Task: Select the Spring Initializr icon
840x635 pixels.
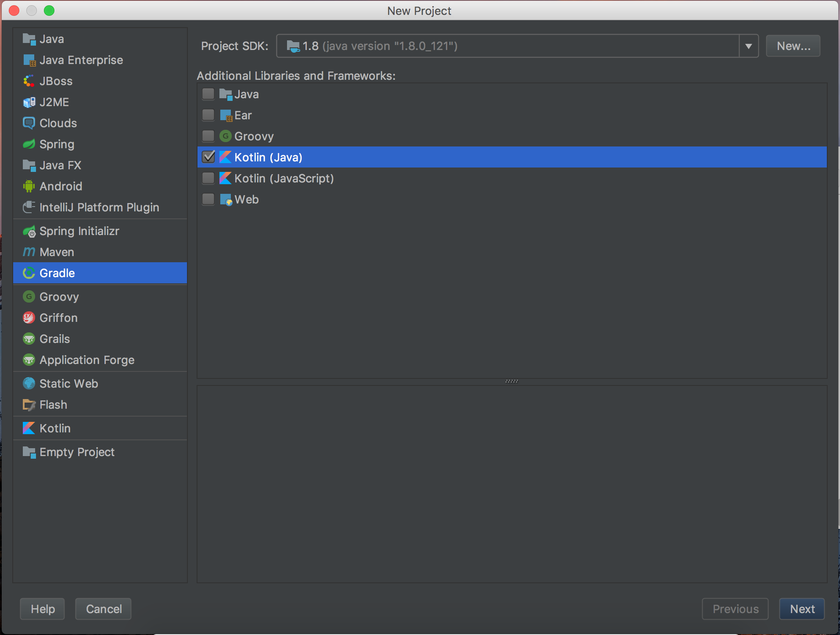Action: (29, 231)
